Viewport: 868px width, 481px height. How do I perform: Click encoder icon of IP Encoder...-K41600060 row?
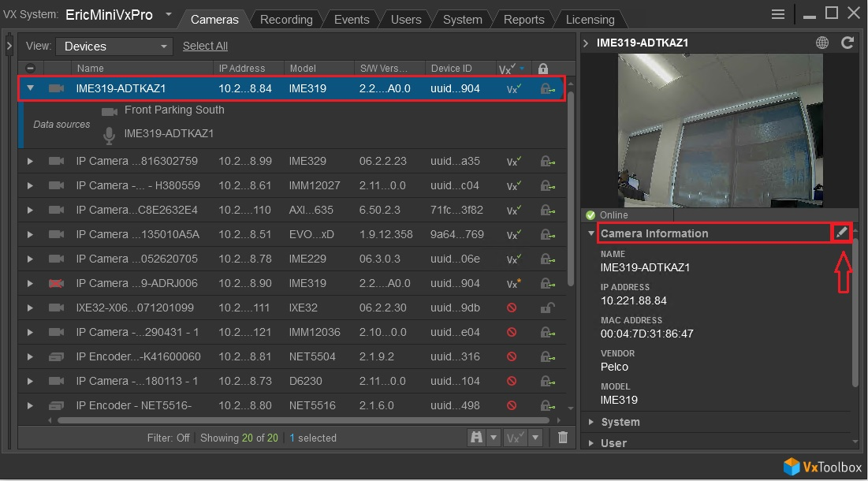click(x=56, y=356)
